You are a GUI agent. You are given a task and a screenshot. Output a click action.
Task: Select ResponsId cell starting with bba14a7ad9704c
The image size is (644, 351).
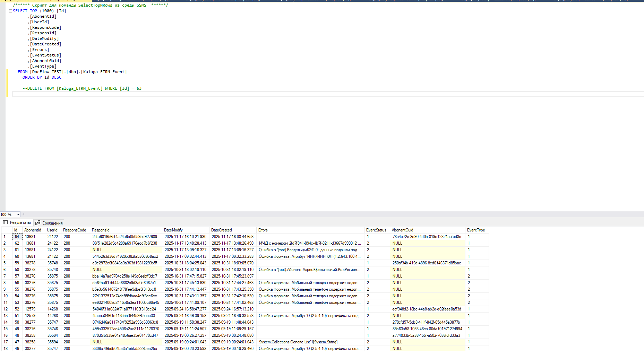[x=126, y=276]
